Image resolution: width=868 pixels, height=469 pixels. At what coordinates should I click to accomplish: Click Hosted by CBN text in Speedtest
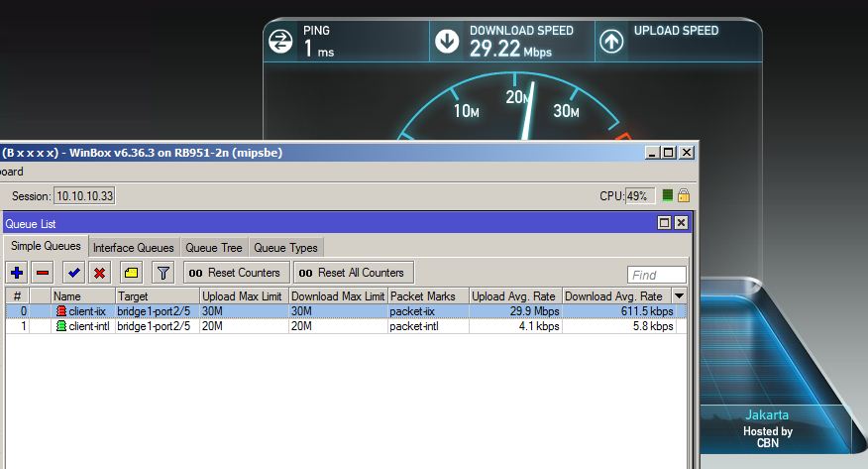pyautogui.click(x=768, y=437)
